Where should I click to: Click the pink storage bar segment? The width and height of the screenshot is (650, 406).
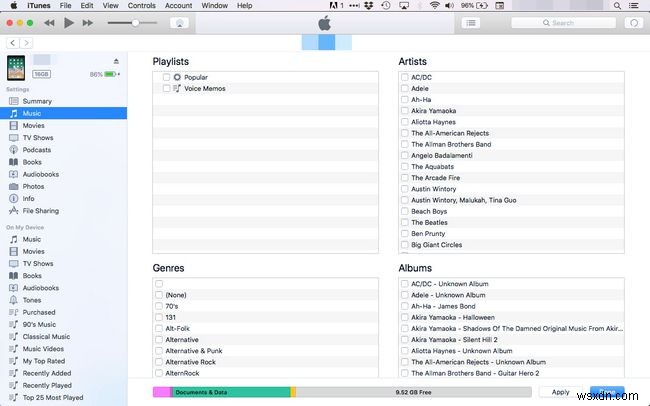tap(162, 392)
